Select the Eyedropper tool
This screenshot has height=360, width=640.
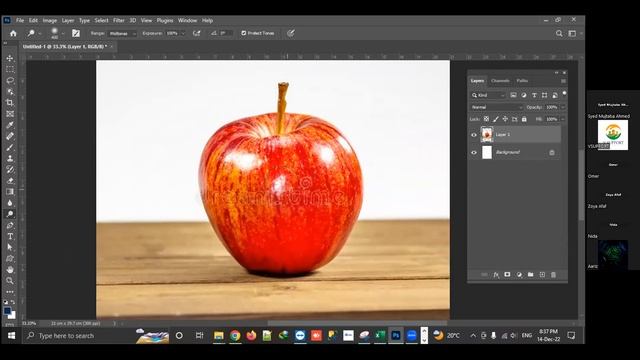pyautogui.click(x=10, y=125)
